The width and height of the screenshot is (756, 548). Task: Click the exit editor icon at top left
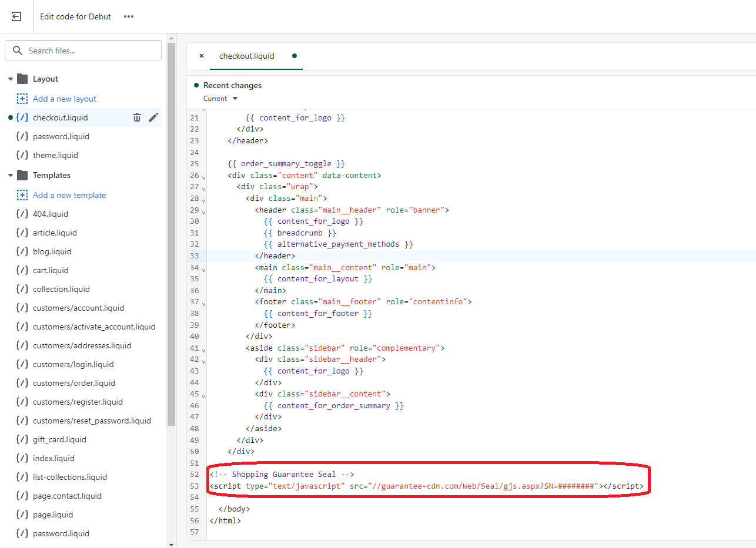[x=16, y=16]
